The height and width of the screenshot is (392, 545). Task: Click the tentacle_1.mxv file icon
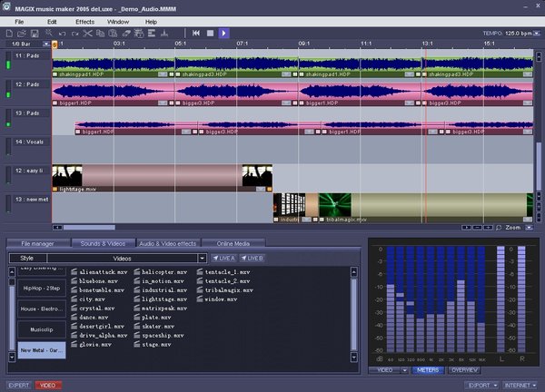(200, 272)
